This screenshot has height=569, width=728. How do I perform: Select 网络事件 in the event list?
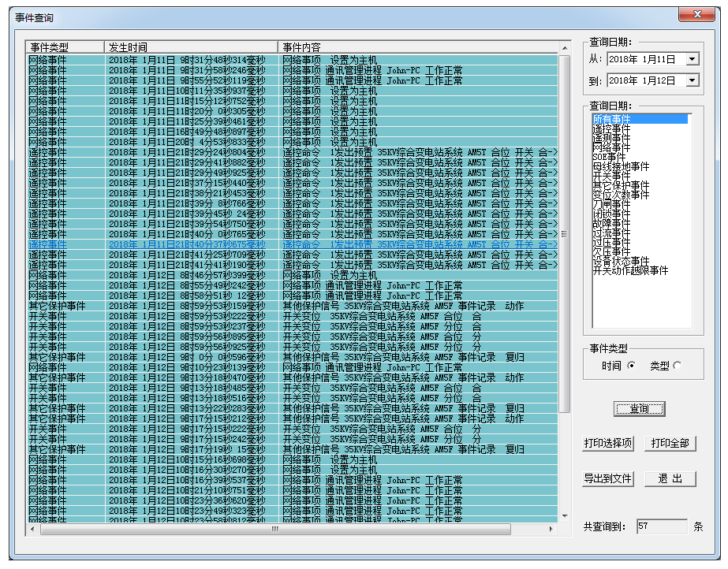tap(612, 147)
